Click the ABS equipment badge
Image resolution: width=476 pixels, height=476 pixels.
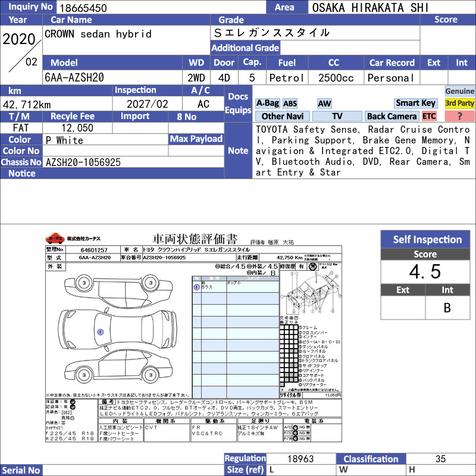point(290,104)
